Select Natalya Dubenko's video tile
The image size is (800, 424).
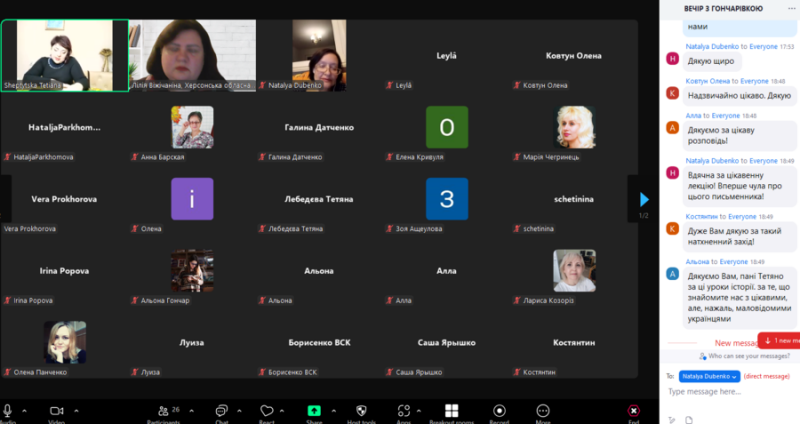(x=319, y=55)
